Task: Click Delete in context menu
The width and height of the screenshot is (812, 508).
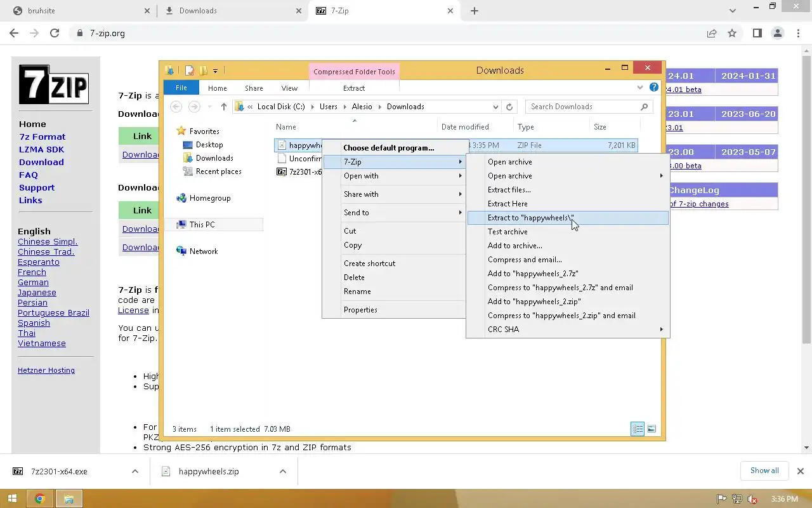Action: click(x=354, y=277)
